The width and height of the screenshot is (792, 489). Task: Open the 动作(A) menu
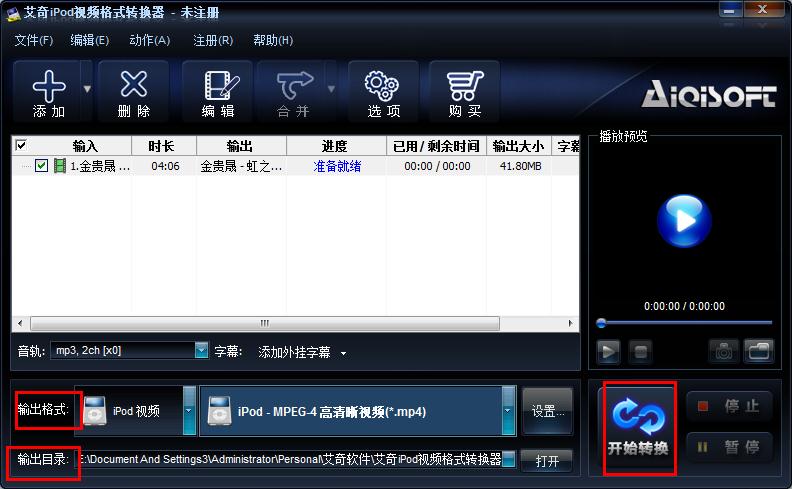(150, 40)
